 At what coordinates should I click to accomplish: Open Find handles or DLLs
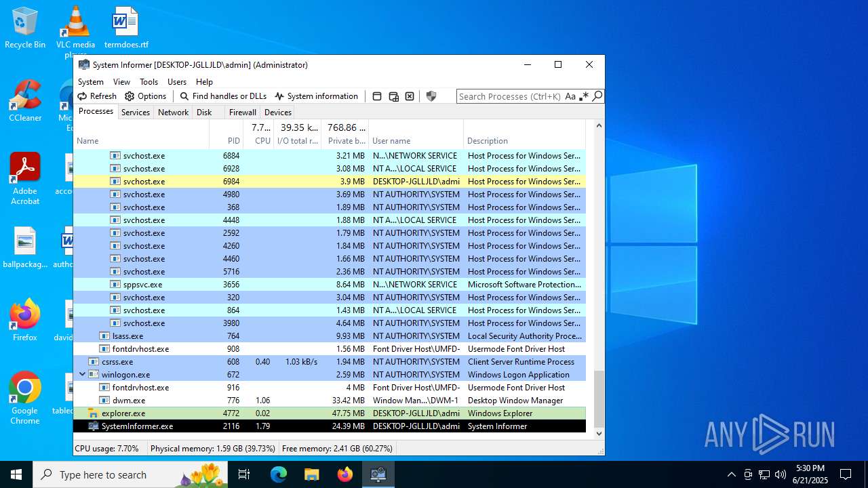223,96
